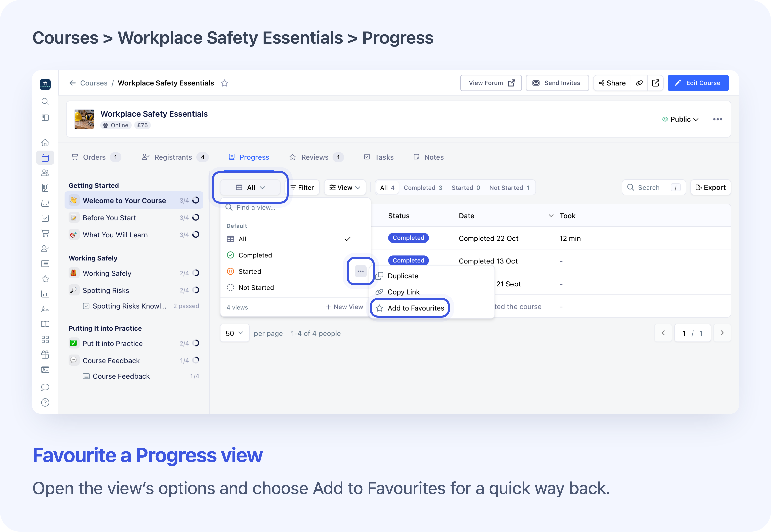This screenshot has height=532, width=771.
Task: Open the three-dot options for Started view
Action: pos(361,271)
